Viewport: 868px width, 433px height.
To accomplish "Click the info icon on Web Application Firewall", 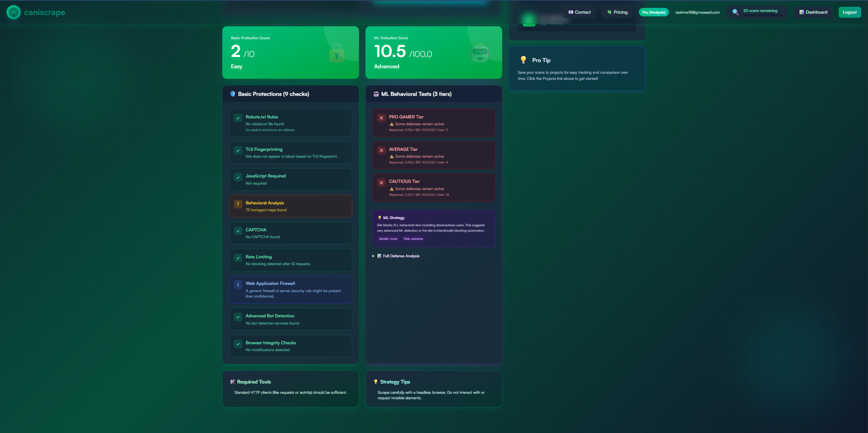I will click(238, 285).
